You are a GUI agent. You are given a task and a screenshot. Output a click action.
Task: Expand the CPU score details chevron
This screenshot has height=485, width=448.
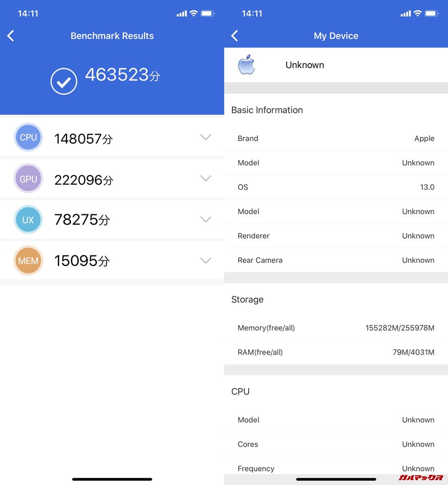pyautogui.click(x=206, y=138)
